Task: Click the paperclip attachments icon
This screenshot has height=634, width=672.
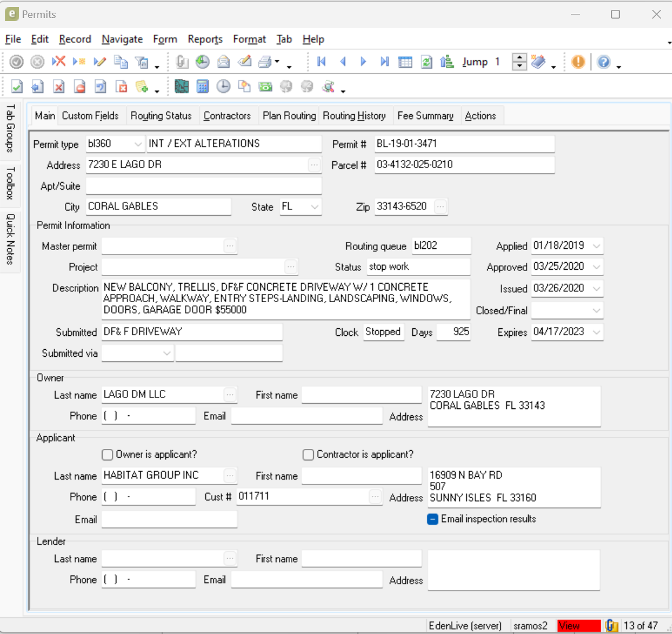Action: pos(181,61)
